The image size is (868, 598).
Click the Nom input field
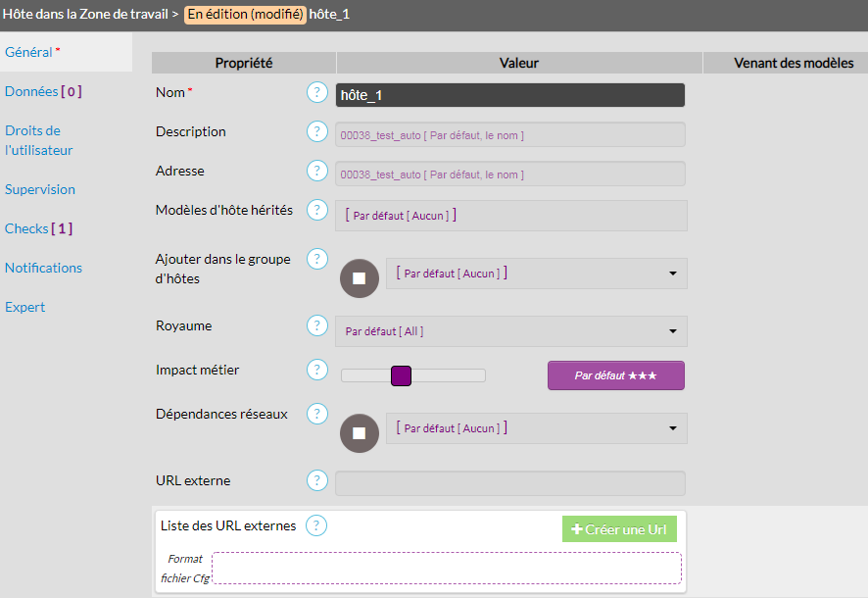(x=509, y=95)
